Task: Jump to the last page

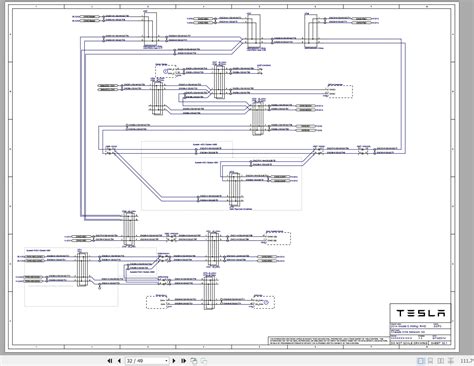Action: click(x=183, y=361)
